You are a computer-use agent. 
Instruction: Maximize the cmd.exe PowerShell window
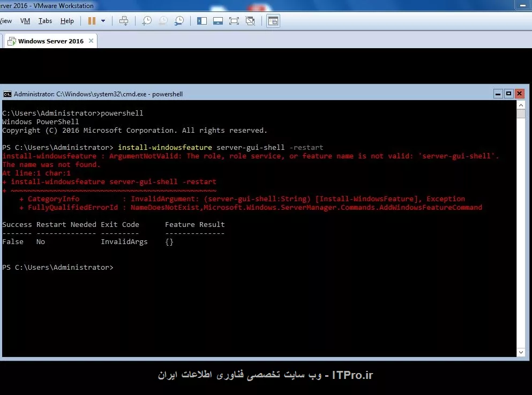click(508, 94)
